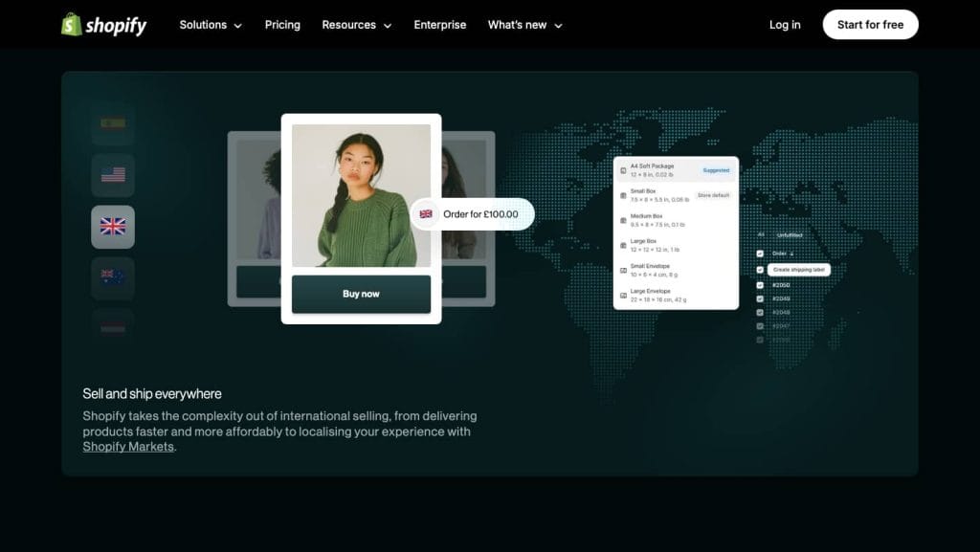Click the Buy now button

point(361,294)
